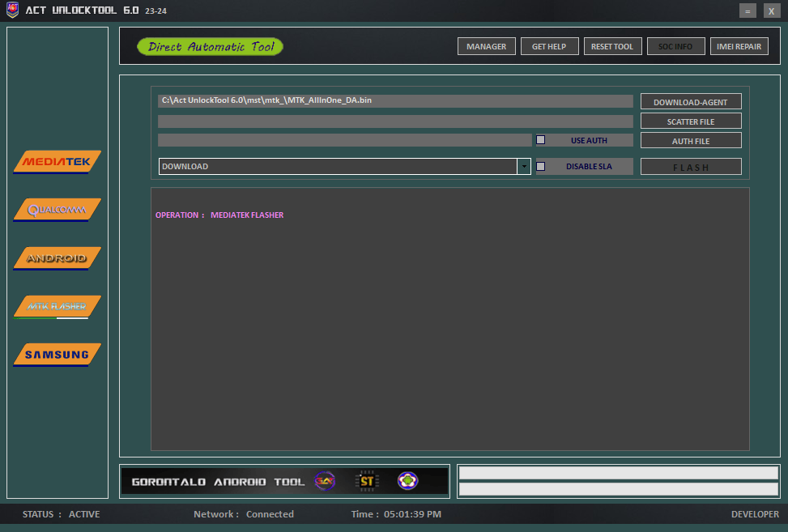Open the SAMSUNG module
The image size is (788, 532).
56,354
